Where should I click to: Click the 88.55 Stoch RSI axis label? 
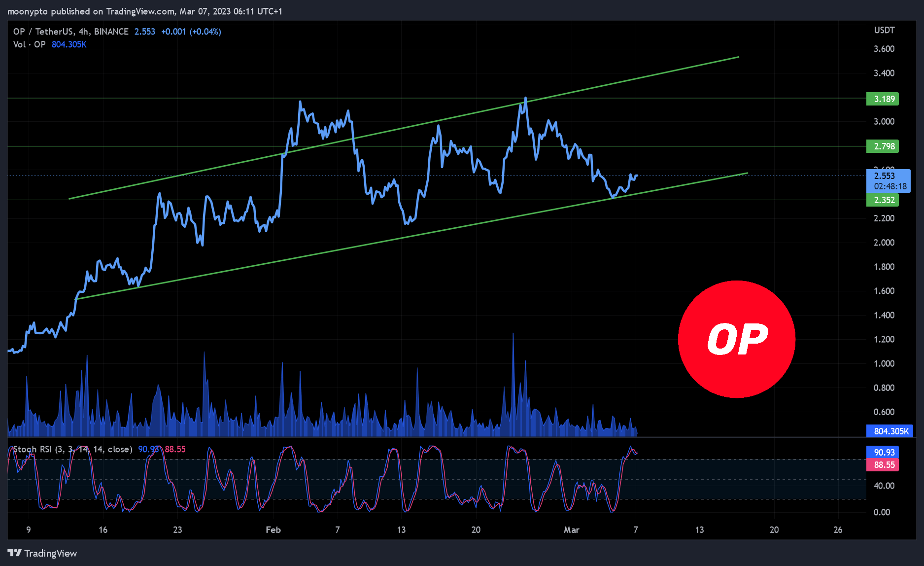(883, 465)
